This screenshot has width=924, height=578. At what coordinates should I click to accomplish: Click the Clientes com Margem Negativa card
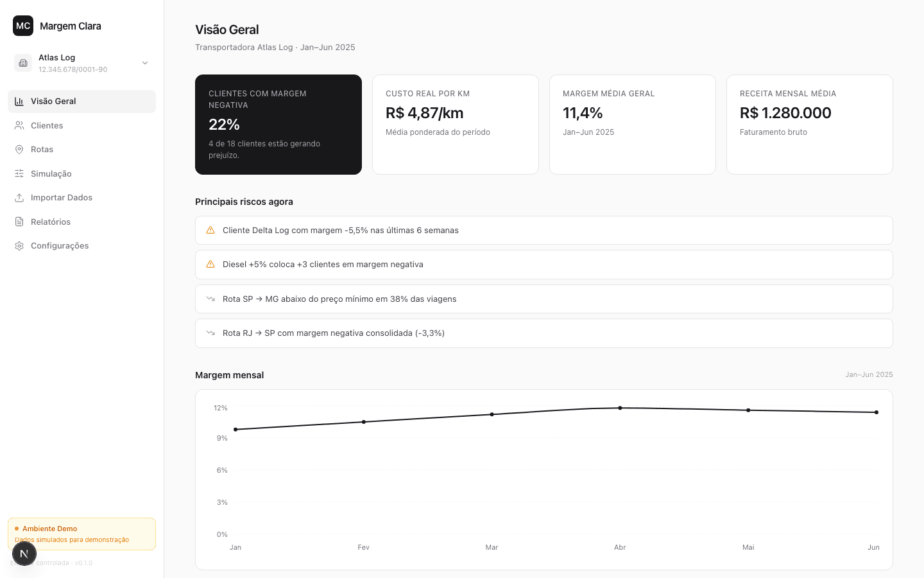point(278,125)
